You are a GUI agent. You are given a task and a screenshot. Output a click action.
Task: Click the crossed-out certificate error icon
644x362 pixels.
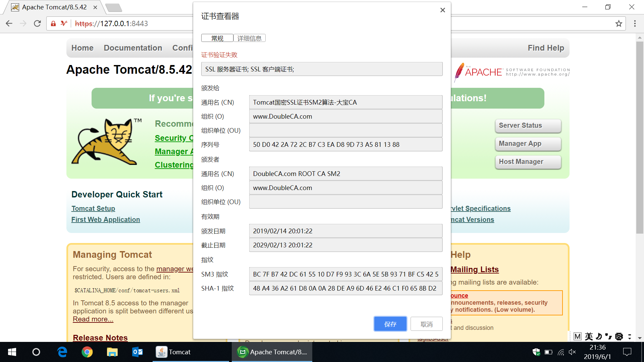[63, 23]
